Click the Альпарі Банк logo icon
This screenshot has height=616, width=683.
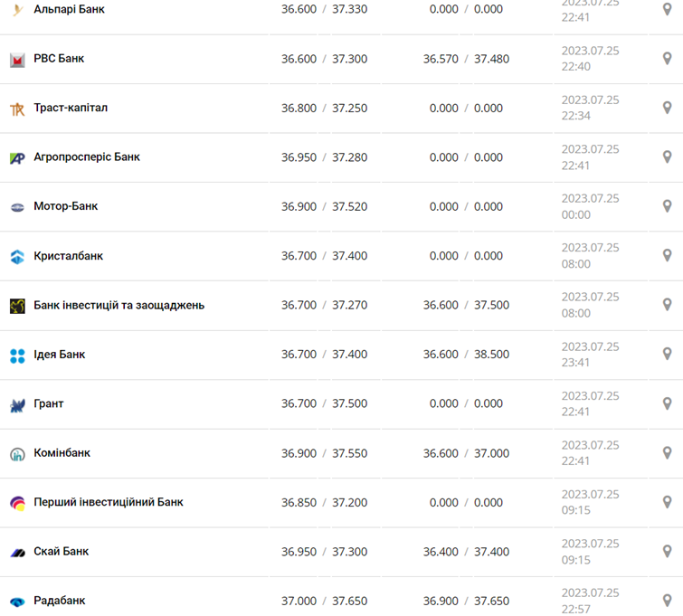(17, 10)
